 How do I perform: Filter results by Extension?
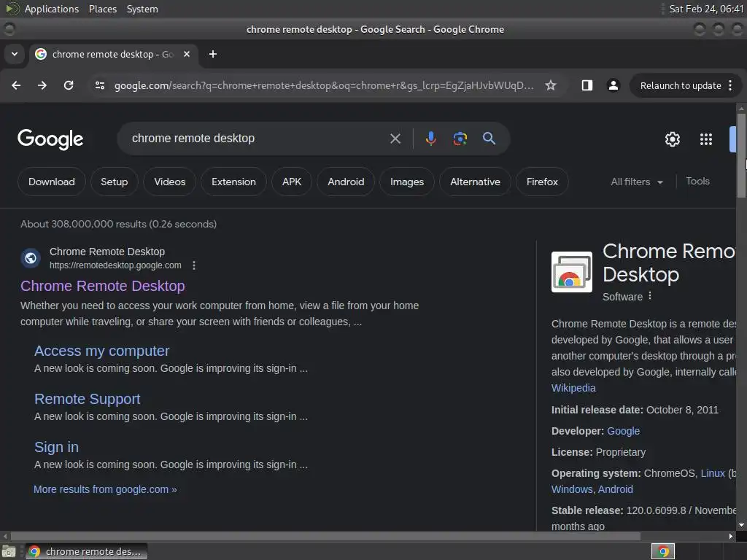pyautogui.click(x=233, y=182)
